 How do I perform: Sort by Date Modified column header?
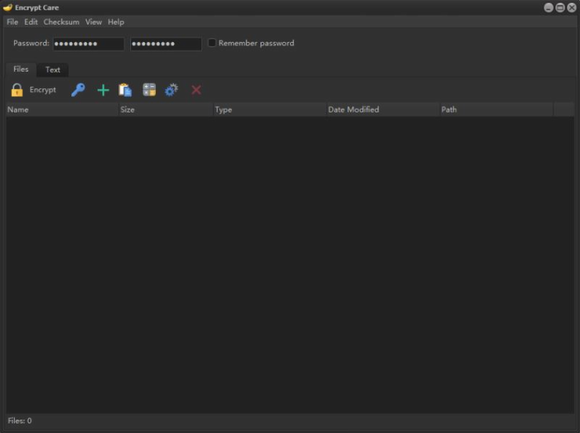[382, 109]
